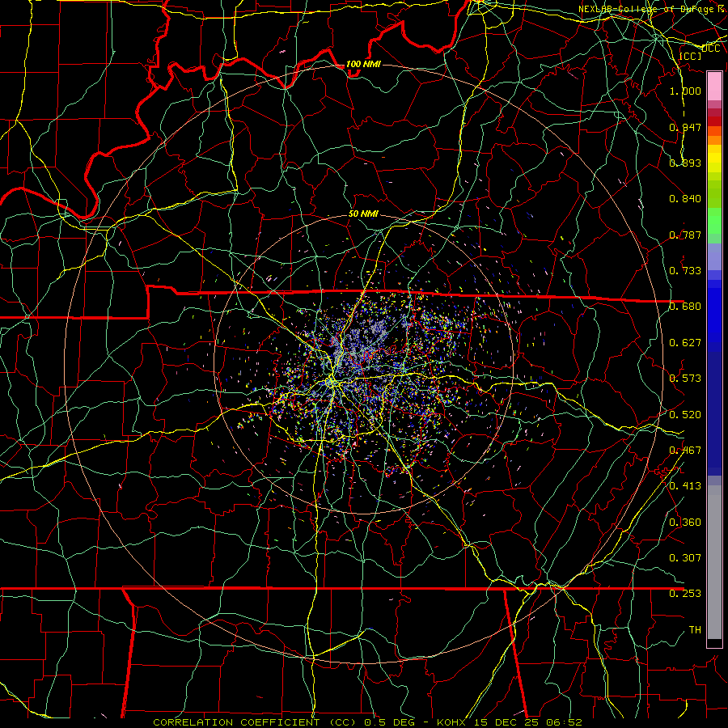Select the '0.573' legend value

pos(685,379)
